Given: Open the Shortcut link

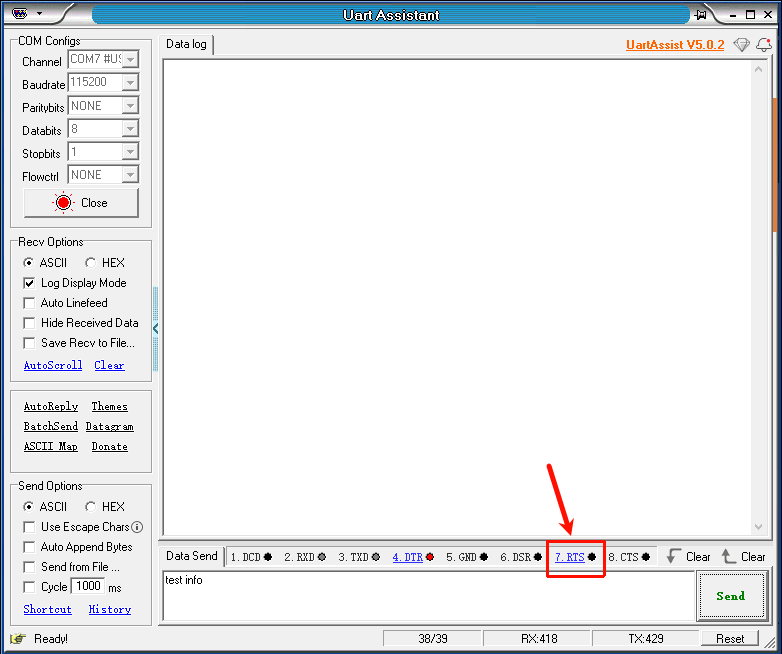Looking at the screenshot, I should tap(47, 609).
